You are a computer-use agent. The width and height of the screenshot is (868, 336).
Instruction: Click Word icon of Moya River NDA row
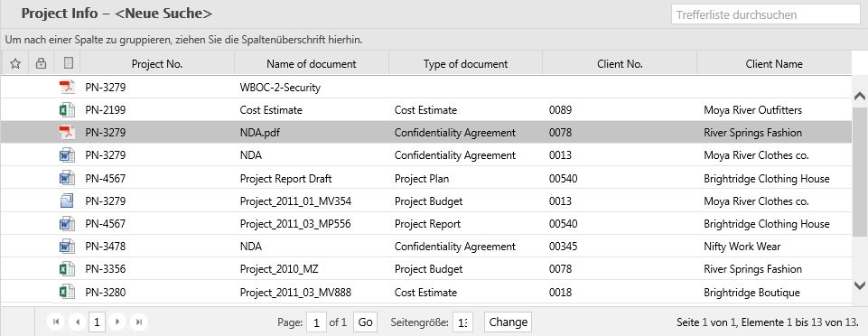coord(67,155)
